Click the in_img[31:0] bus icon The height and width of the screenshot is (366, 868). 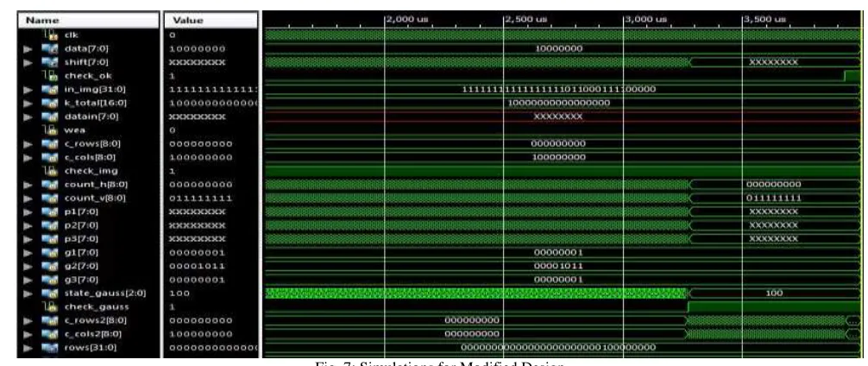[x=48, y=89]
